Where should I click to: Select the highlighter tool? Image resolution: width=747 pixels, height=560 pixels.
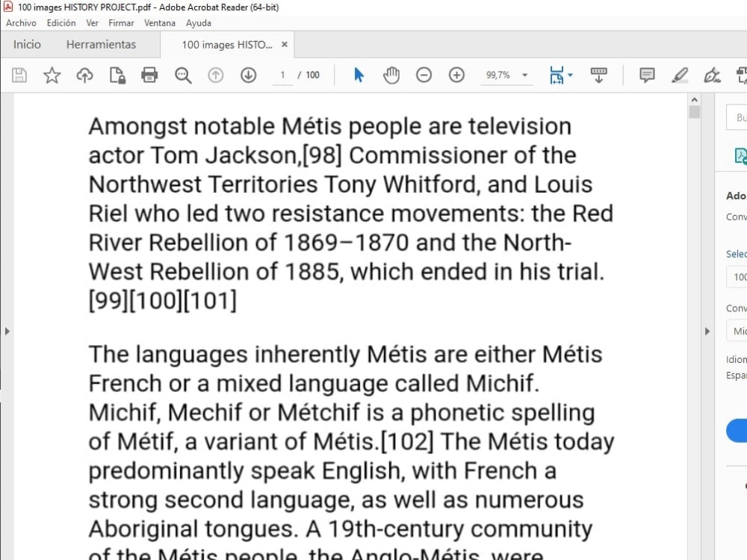pyautogui.click(x=680, y=75)
